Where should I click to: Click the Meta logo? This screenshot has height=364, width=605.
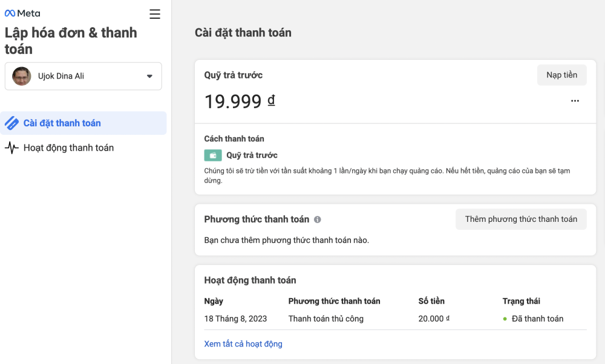[x=22, y=13]
